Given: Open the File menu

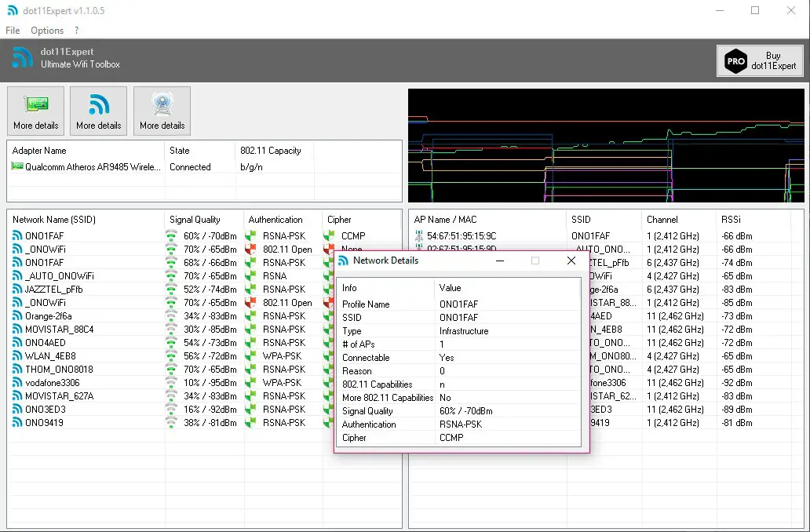Looking at the screenshot, I should [x=13, y=31].
